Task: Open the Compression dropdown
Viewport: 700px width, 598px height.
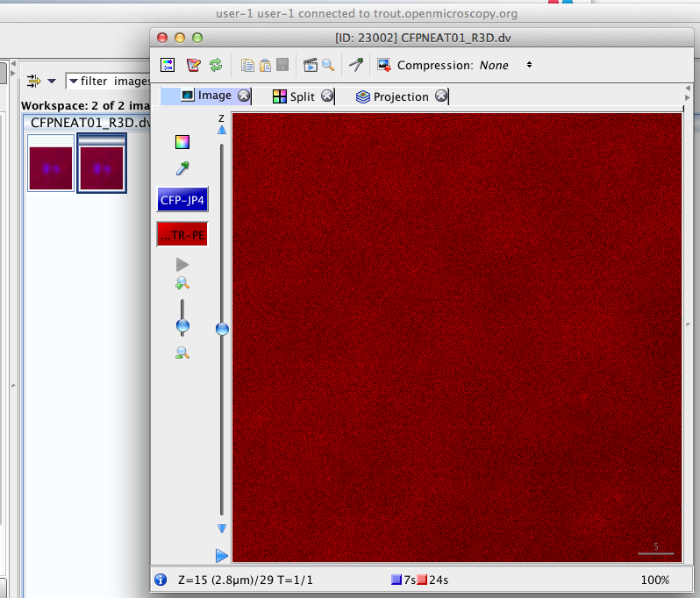Action: point(505,65)
